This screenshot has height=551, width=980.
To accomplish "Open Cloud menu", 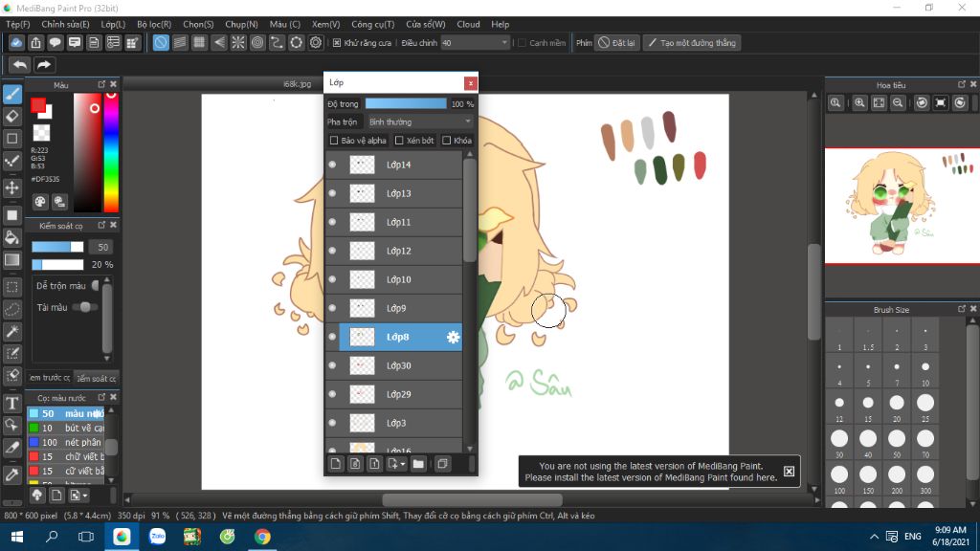I will coord(468,24).
